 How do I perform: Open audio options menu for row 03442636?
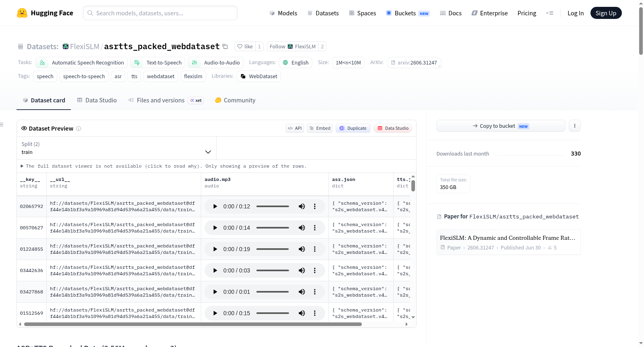(x=315, y=270)
